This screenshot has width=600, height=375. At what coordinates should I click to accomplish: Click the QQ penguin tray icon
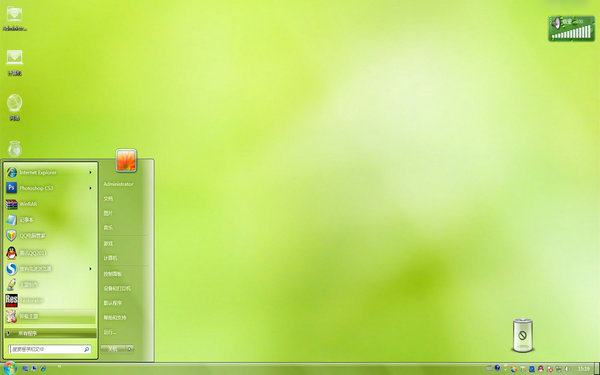[540, 369]
